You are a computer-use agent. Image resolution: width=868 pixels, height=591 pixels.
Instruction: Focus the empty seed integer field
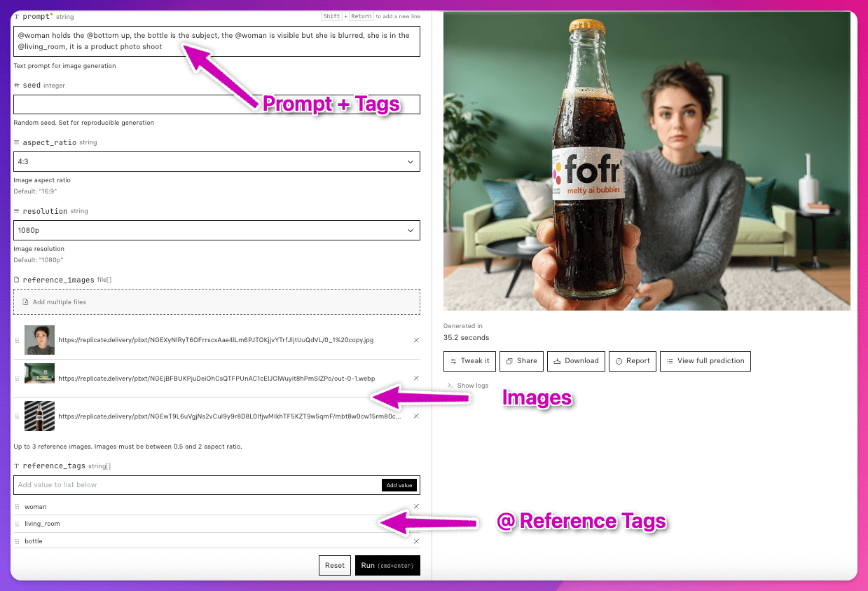(216, 104)
